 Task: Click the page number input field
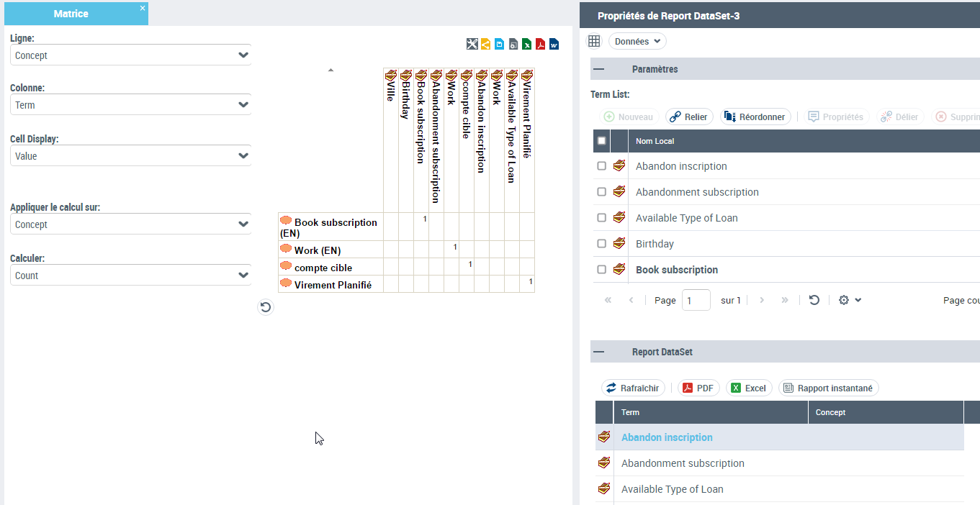pyautogui.click(x=696, y=300)
